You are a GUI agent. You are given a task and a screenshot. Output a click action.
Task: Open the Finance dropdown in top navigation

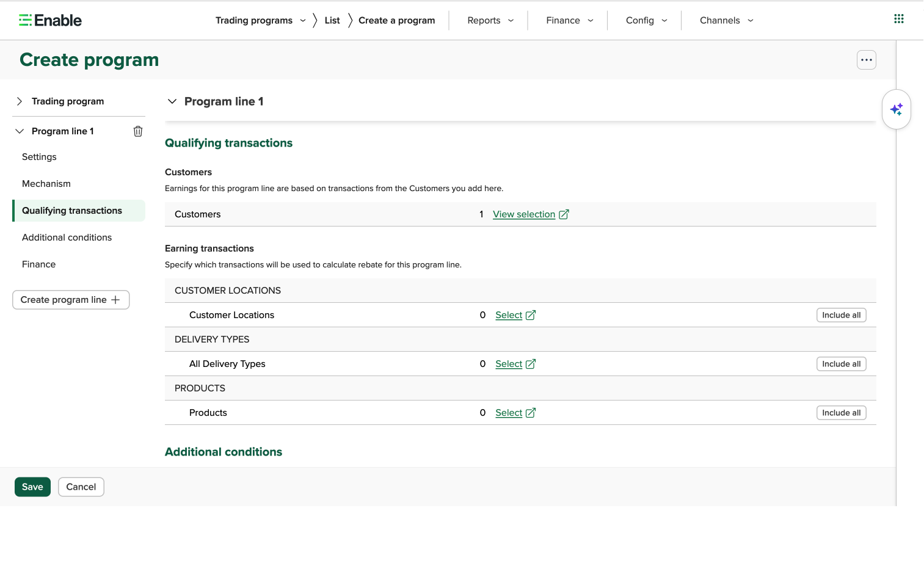[570, 20]
